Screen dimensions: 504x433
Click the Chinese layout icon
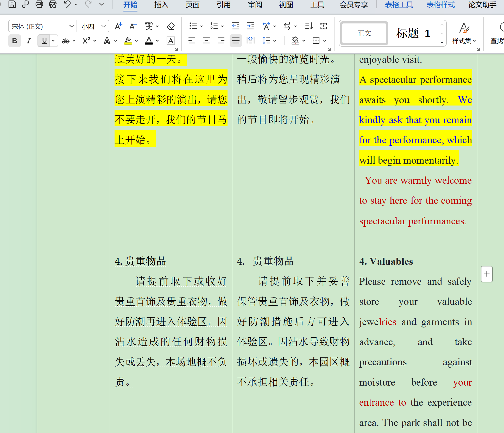coord(266,26)
